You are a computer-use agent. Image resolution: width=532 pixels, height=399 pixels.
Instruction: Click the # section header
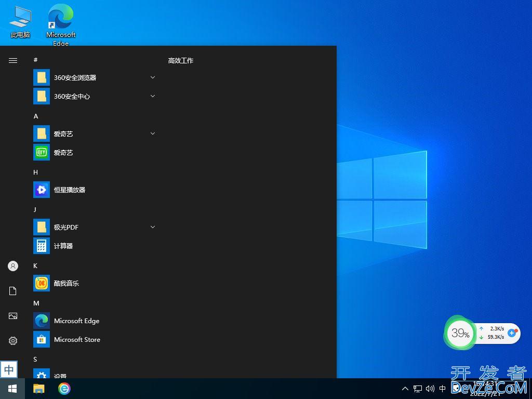35,60
